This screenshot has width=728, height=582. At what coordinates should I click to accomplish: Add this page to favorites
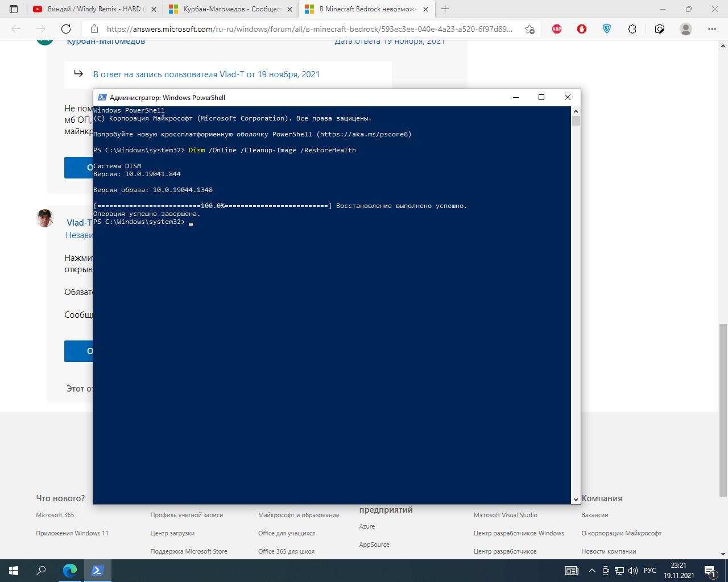tap(530, 29)
